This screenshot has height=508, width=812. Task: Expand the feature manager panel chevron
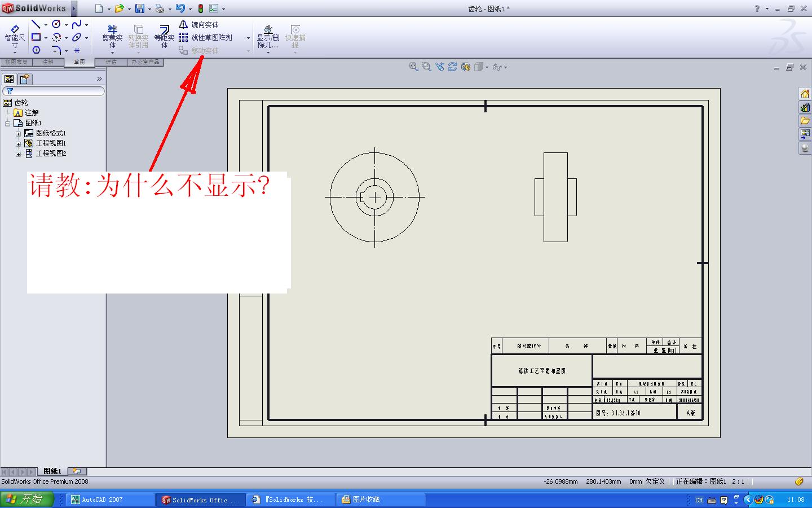point(99,79)
